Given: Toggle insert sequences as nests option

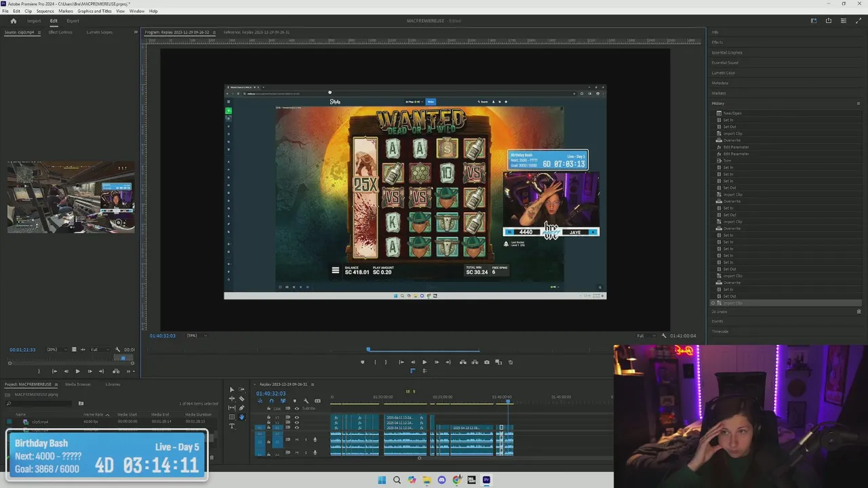Looking at the screenshot, I should [260, 401].
